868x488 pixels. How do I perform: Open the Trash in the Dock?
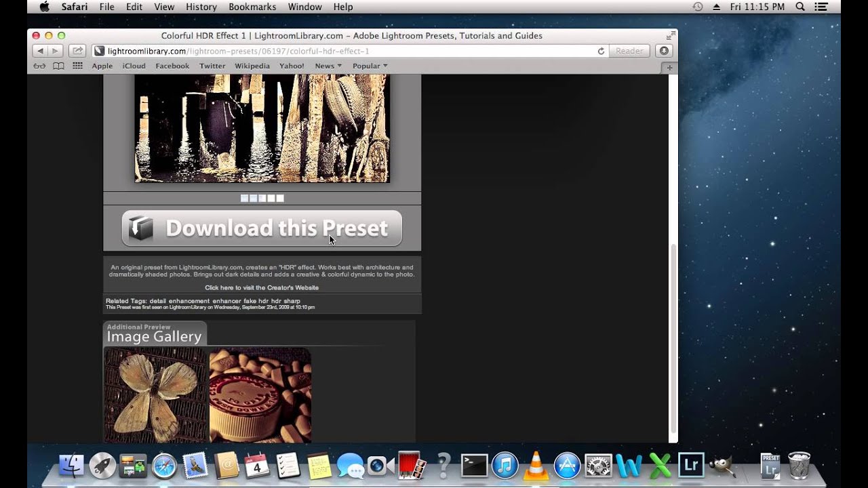[800, 466]
